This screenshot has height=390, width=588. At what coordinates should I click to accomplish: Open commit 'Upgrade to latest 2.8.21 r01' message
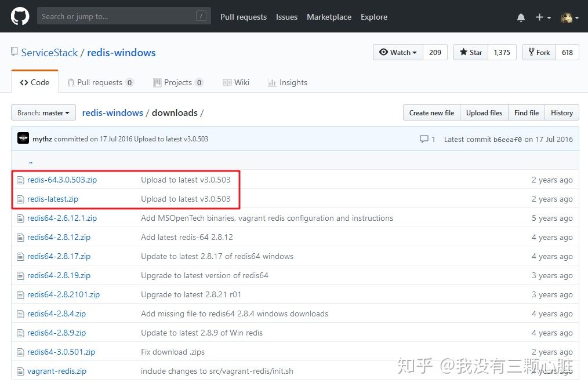(191, 294)
